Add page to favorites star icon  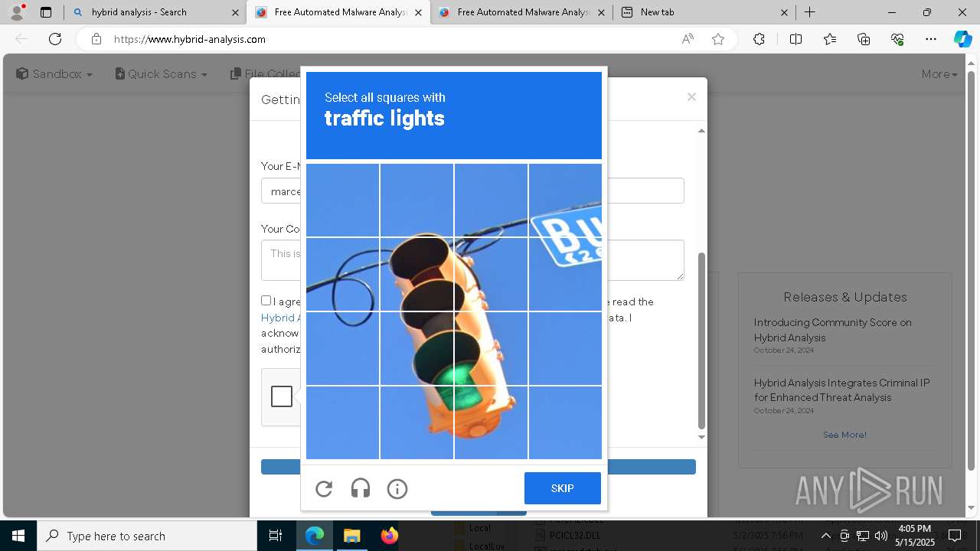pos(718,39)
